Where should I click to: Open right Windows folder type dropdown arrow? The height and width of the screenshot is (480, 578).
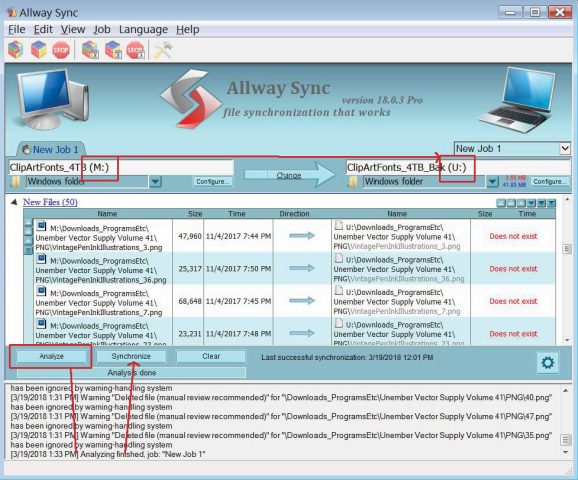[492, 181]
